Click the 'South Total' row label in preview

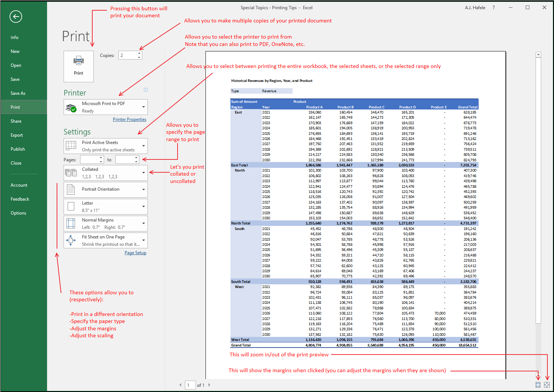240,282
